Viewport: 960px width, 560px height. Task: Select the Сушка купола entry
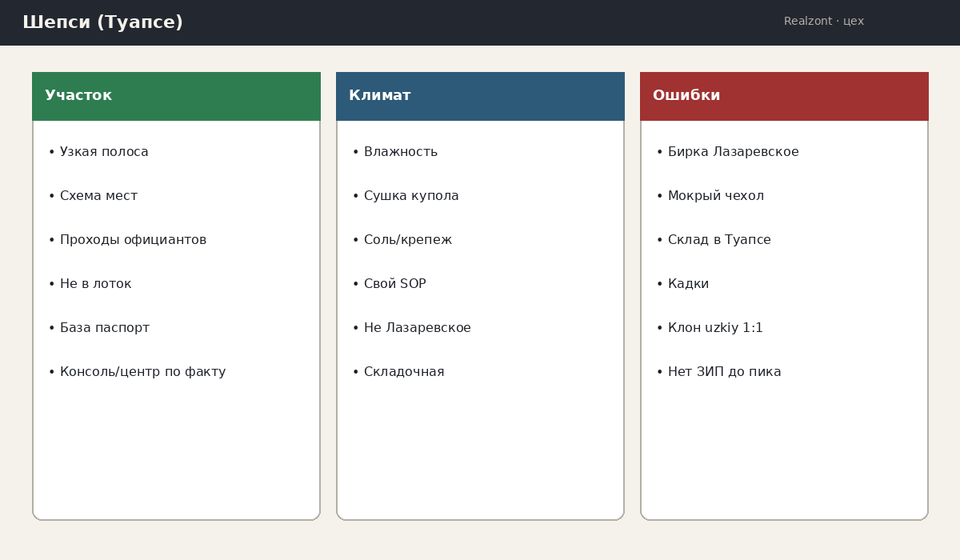[406, 196]
